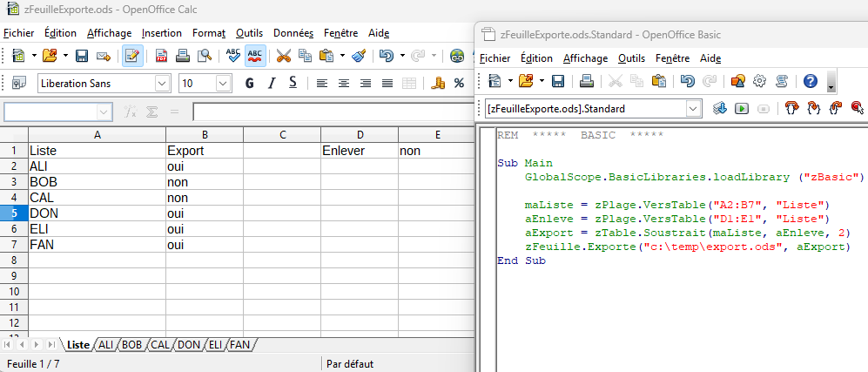Open the recent files dropdown arrow in Calc
Image resolution: width=868 pixels, height=372 pixels.
coord(65,56)
